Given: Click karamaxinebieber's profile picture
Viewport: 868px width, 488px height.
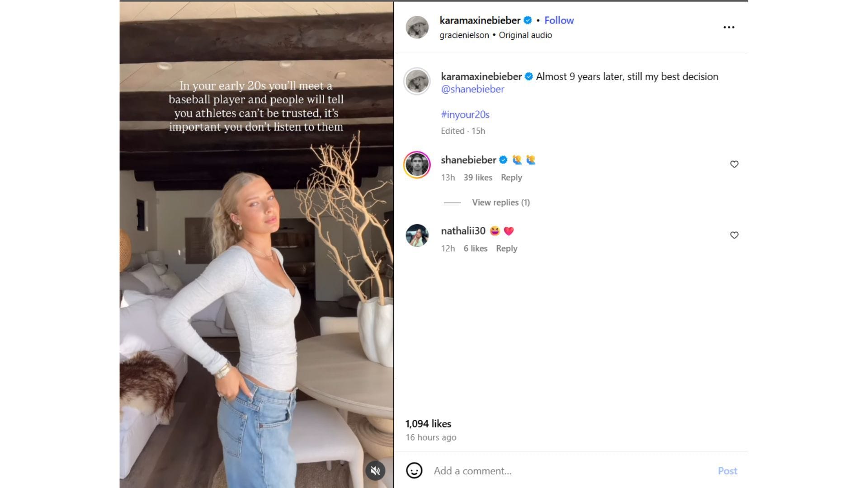Looking at the screenshot, I should (418, 27).
